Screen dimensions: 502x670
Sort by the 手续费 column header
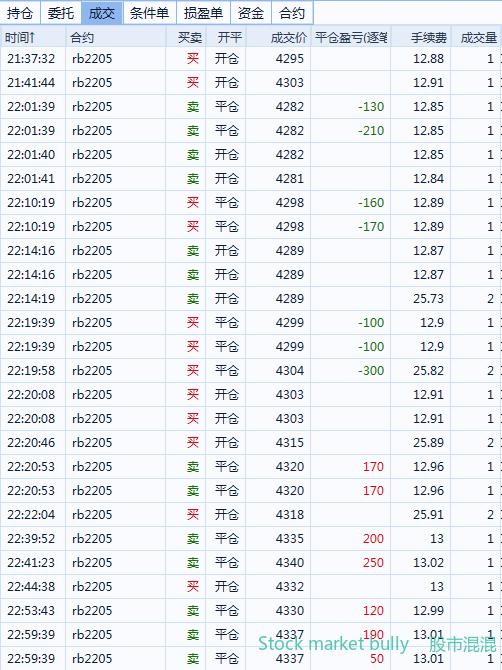(x=421, y=38)
